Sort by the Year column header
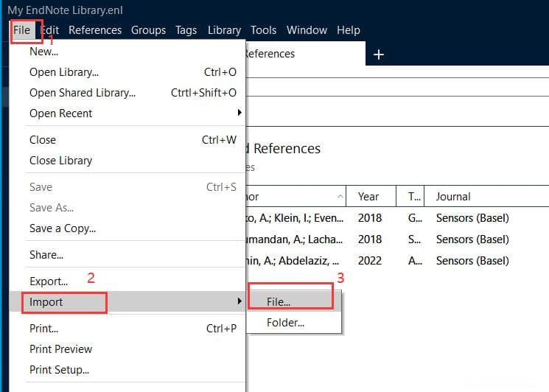Screen dimensions: 549x392 tap(371, 197)
